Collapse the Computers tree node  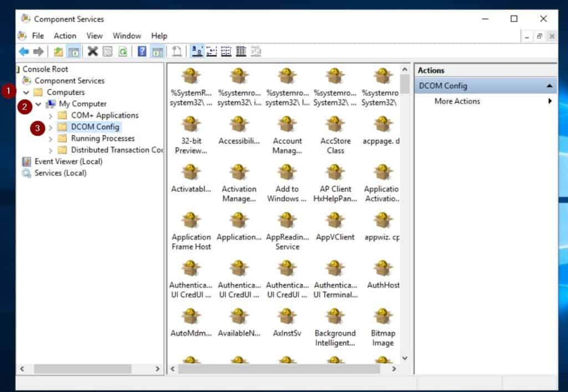click(x=26, y=93)
